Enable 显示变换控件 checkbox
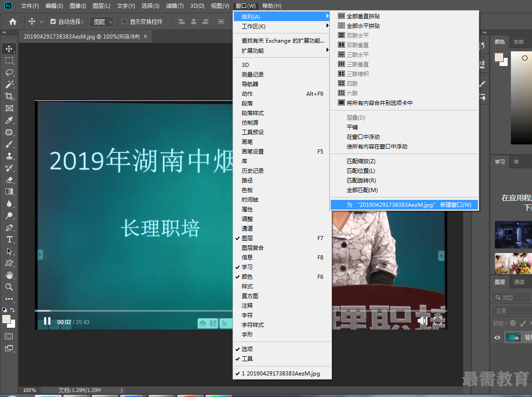Screen dimensions: 532x397 125,22
